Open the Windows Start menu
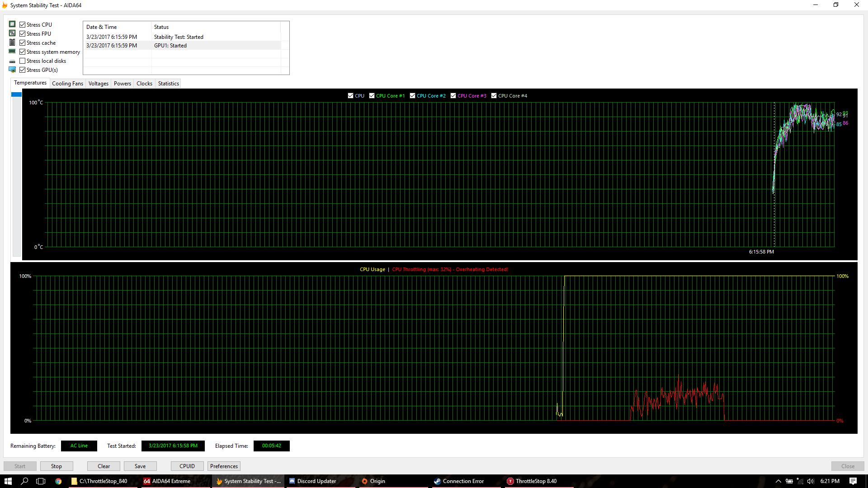The image size is (868, 488). 8,481
